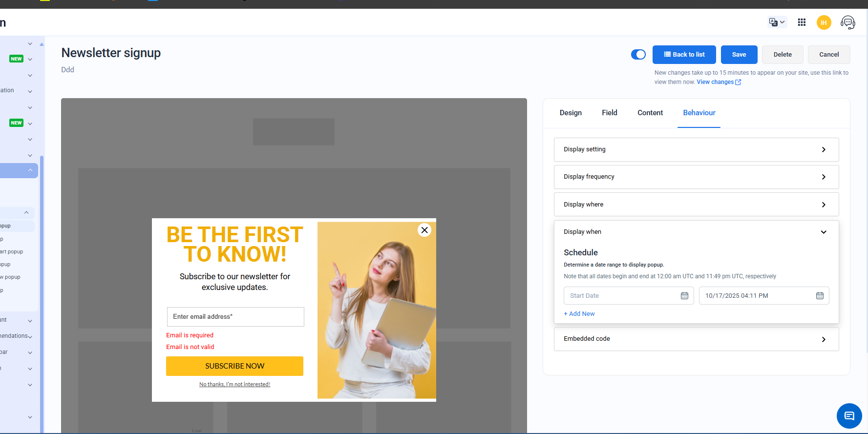Expand the Embedded code section
868x434 pixels.
(696, 339)
